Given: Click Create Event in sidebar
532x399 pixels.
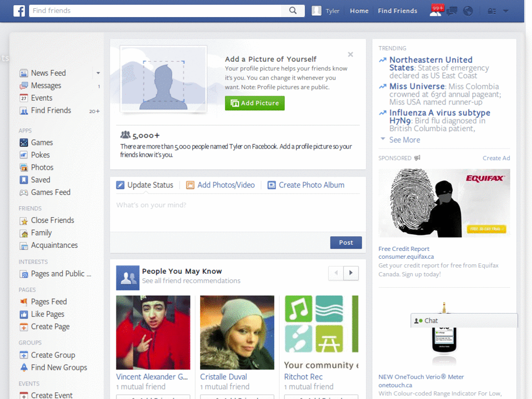Looking at the screenshot, I should tap(51, 395).
